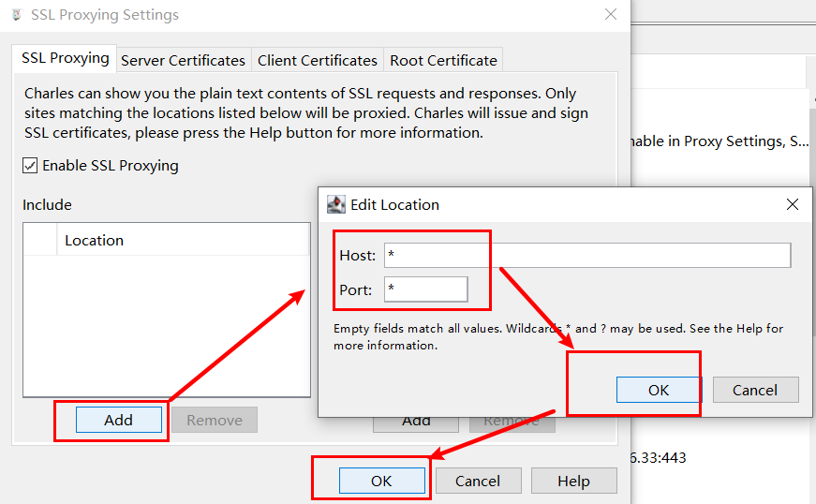The image size is (816, 504).
Task: Open Help in SSL Proxying Settings
Action: (x=573, y=481)
